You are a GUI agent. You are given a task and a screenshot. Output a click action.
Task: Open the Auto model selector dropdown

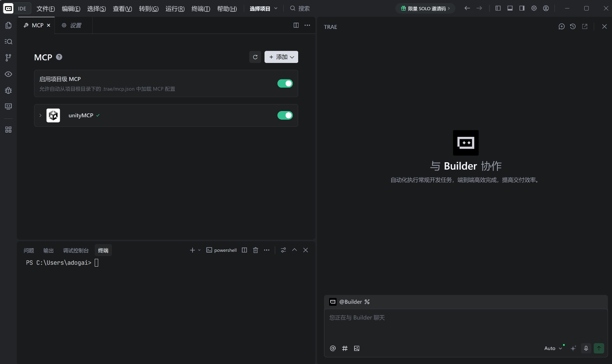[553, 348]
